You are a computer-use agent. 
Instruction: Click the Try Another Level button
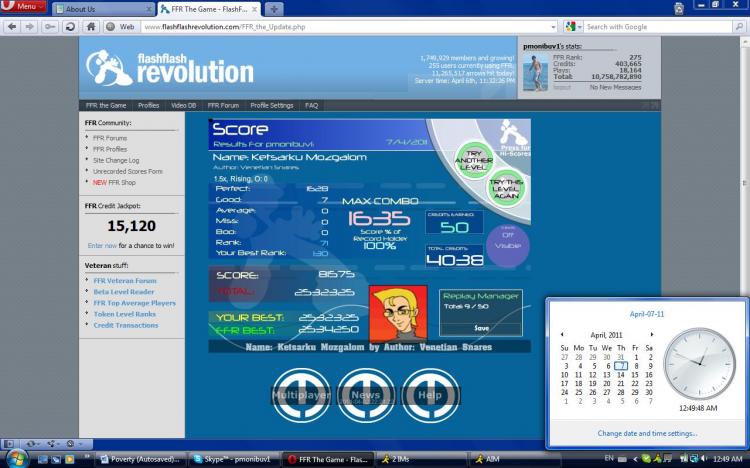(x=474, y=160)
